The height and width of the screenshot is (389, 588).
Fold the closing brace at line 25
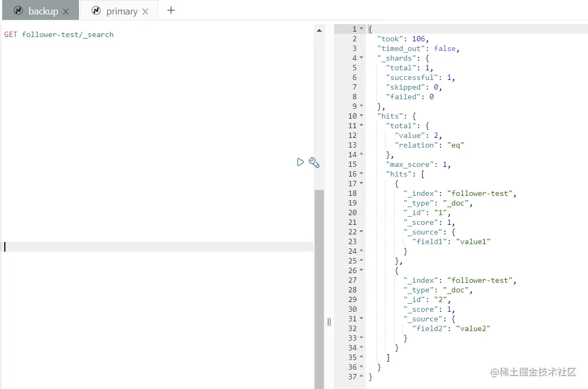click(x=361, y=261)
